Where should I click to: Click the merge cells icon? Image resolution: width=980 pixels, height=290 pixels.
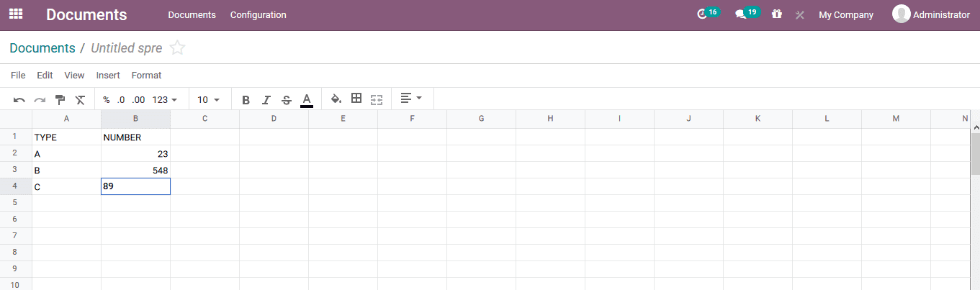pyautogui.click(x=377, y=99)
